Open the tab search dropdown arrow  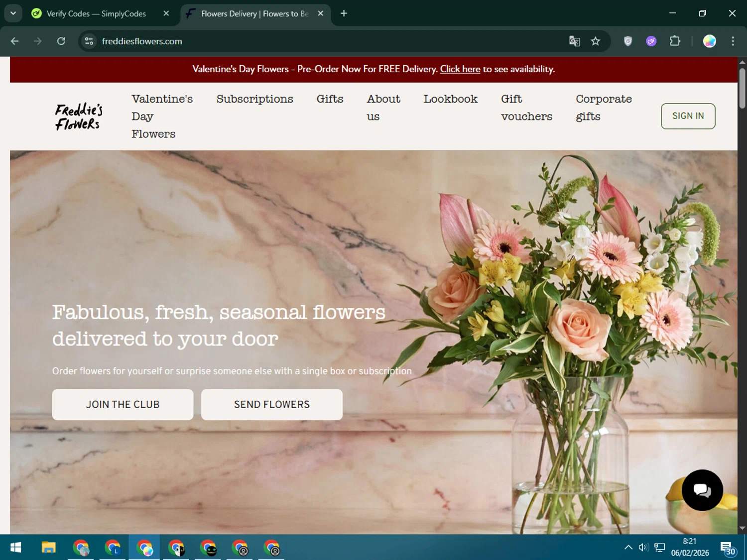[13, 13]
